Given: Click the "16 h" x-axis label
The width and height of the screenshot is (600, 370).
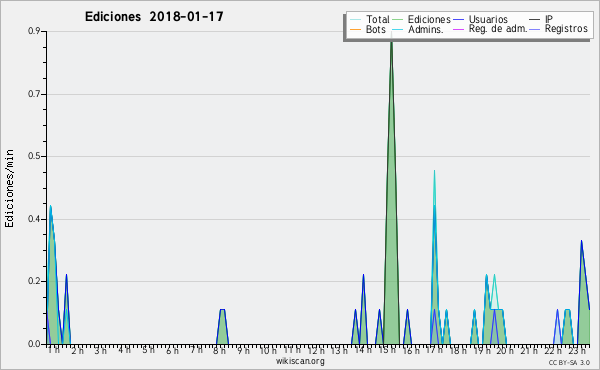Looking at the screenshot, I should click(x=411, y=350).
